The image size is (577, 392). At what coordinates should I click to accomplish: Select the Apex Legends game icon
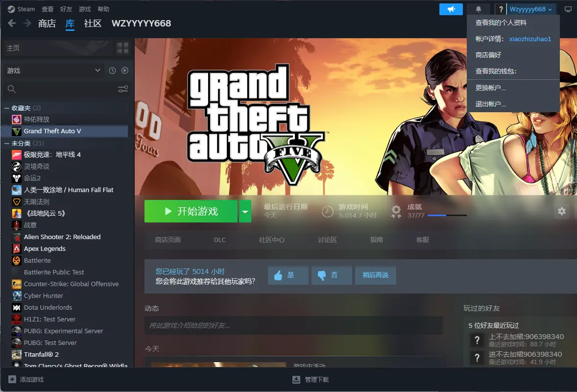tap(17, 249)
